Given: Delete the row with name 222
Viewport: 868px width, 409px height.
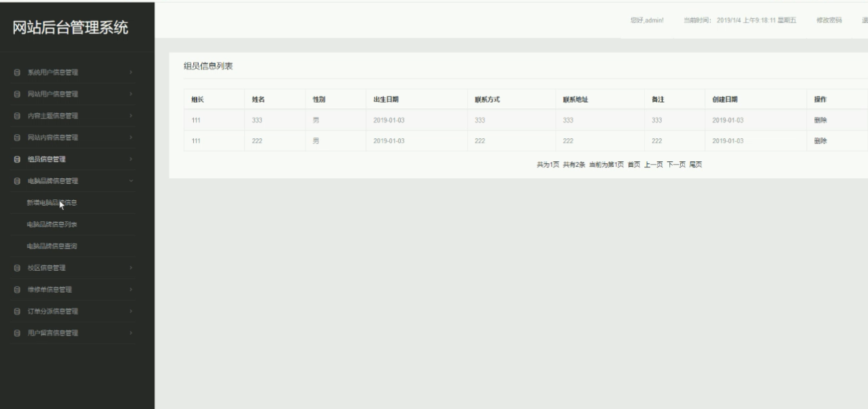Looking at the screenshot, I should 820,141.
